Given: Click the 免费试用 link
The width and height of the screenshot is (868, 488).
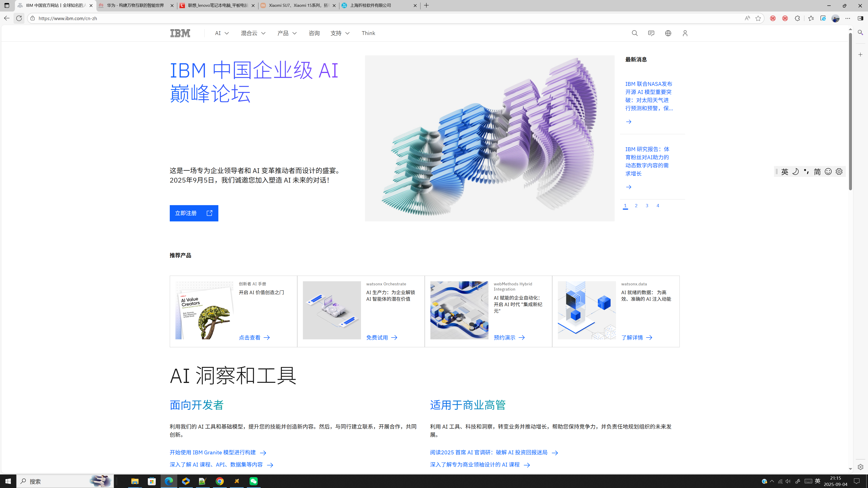Looking at the screenshot, I should 381,338.
